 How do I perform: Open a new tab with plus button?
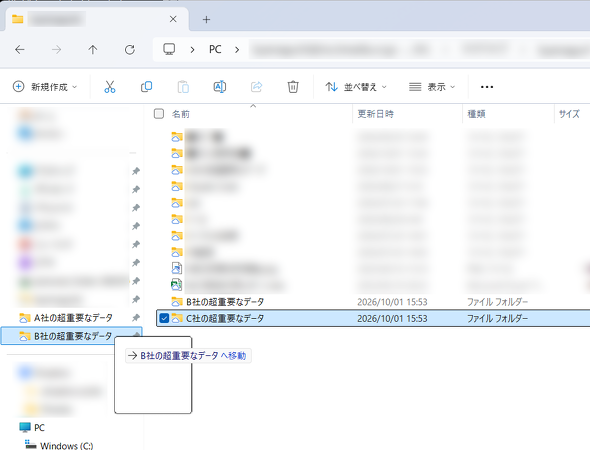click(x=206, y=20)
